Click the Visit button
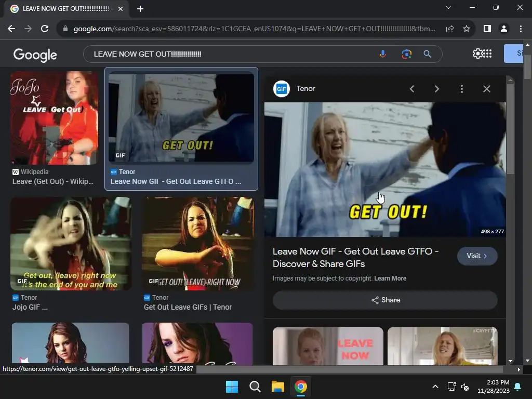 477,256
